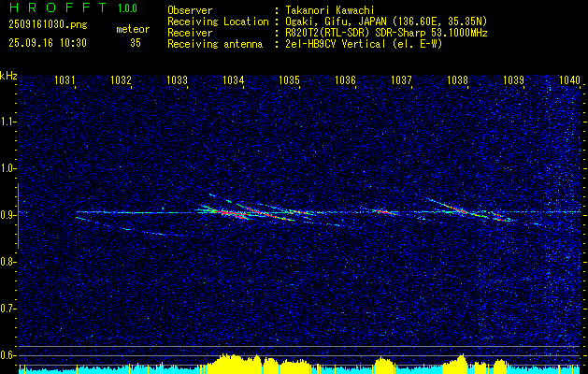588x374 pixels.
Task: Click the 0.7 kHz frequency label
Action: (8, 309)
